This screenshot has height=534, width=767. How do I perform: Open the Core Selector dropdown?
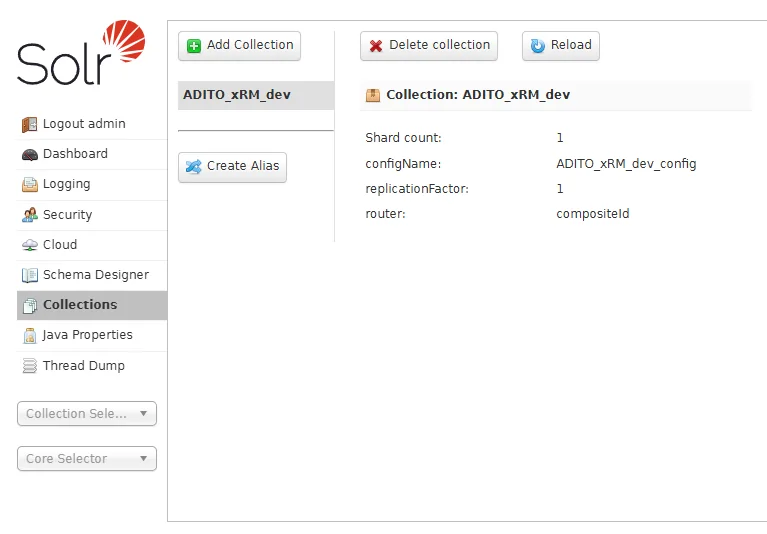87,459
